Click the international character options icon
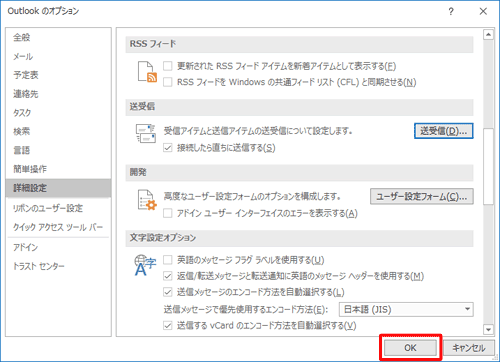500x362 pixels. click(x=145, y=265)
